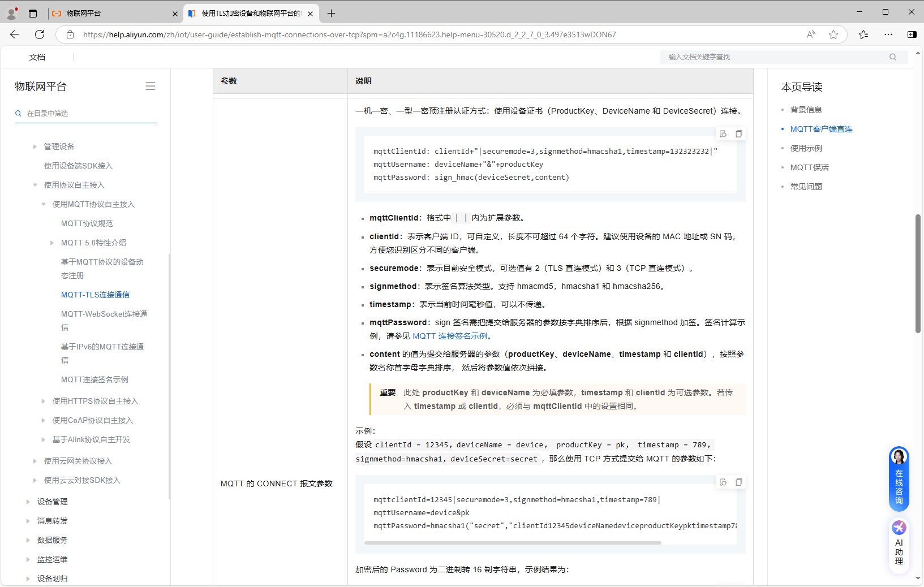924x587 pixels.
Task: Collapse the 使用MQTT协议自主接入 node
Action: [x=44, y=204]
